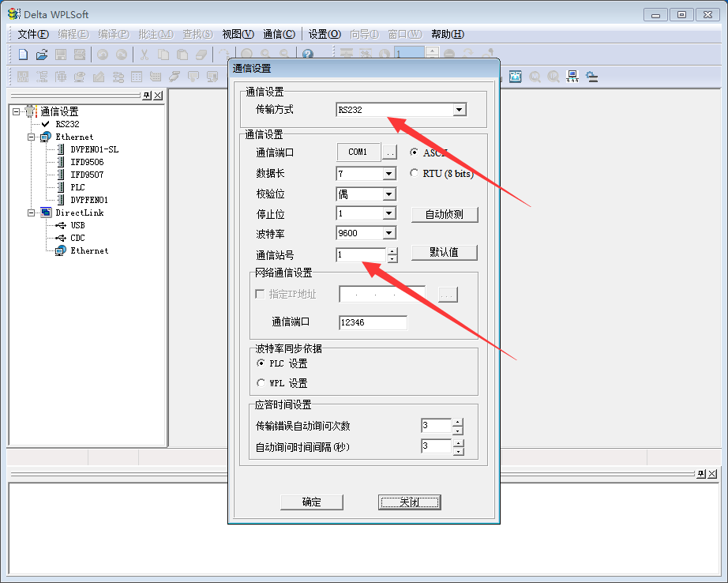This screenshot has width=728, height=583.
Task: Click the Copy icon in toolbar
Action: pos(163,55)
